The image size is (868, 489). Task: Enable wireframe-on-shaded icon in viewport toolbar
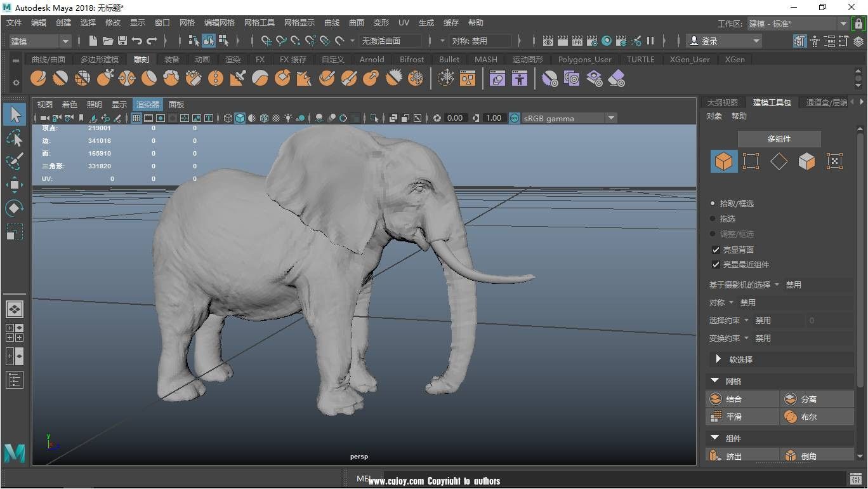[264, 118]
